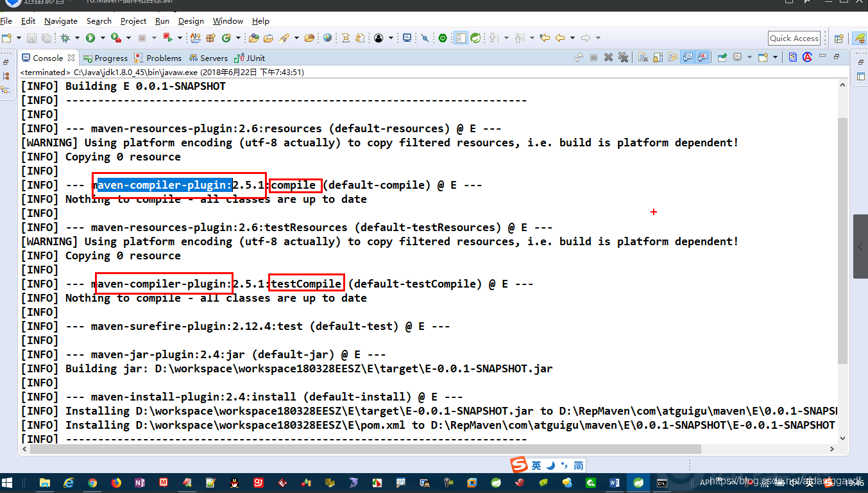
Task: Open the Search flashlight dropdown arrow
Action: pyautogui.click(x=296, y=38)
